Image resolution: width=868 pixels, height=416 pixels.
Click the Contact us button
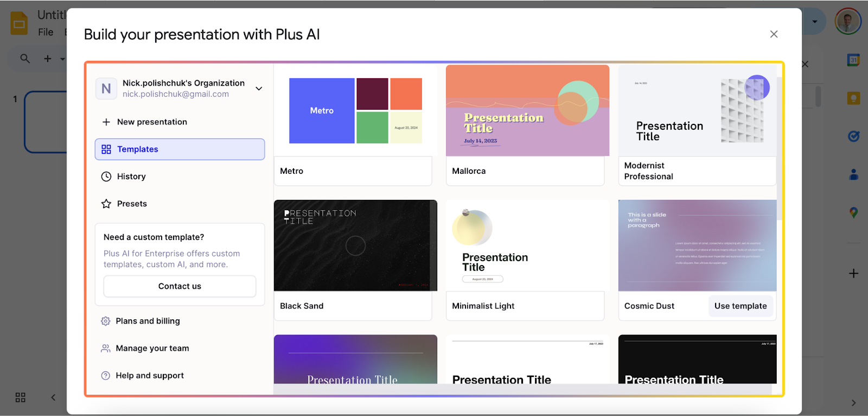(180, 286)
